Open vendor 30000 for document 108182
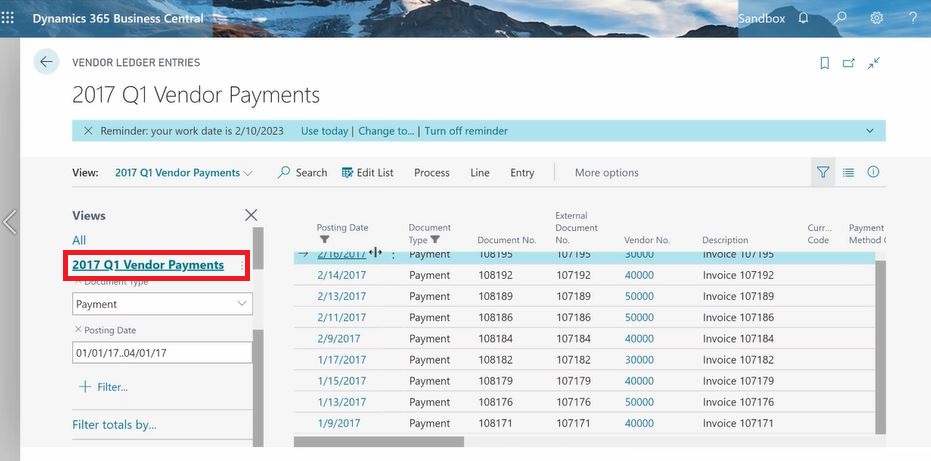The height and width of the screenshot is (461, 931). (x=639, y=360)
